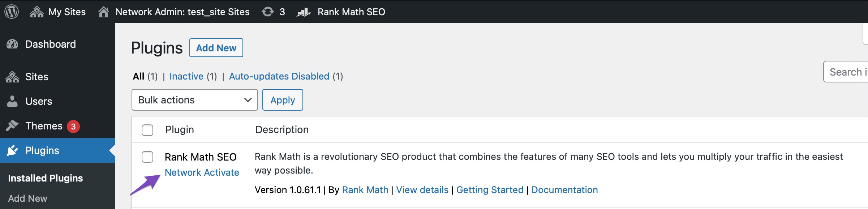The image size is (868, 209).
Task: Tick the Rank Math SEO checkbox
Action: click(x=147, y=157)
